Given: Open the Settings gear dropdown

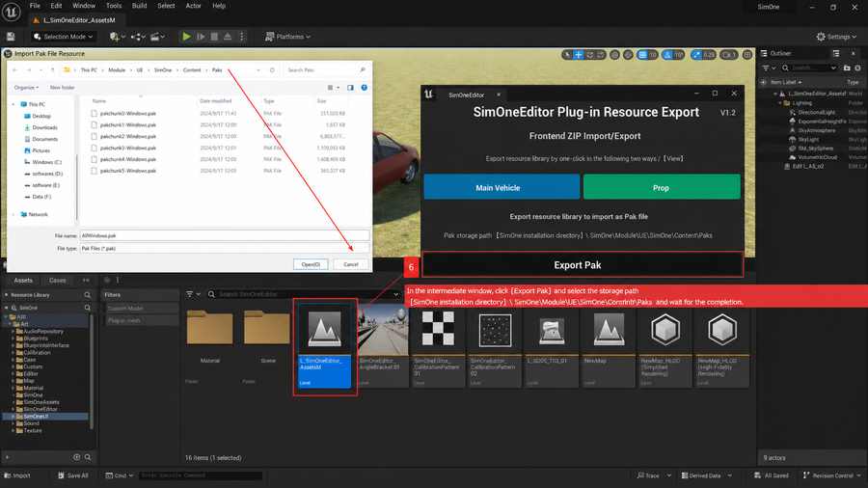Looking at the screenshot, I should [x=836, y=37].
